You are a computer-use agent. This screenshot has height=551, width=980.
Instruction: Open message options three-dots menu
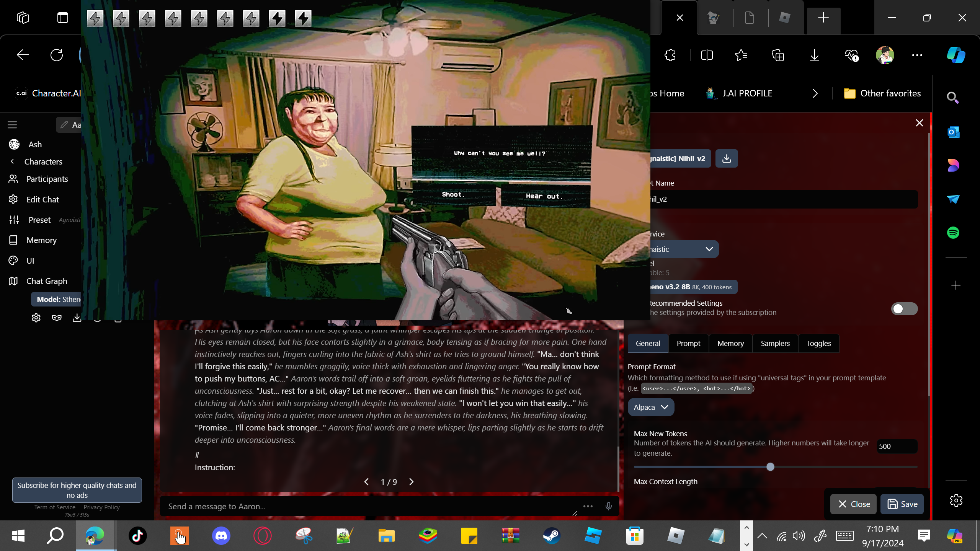point(588,506)
